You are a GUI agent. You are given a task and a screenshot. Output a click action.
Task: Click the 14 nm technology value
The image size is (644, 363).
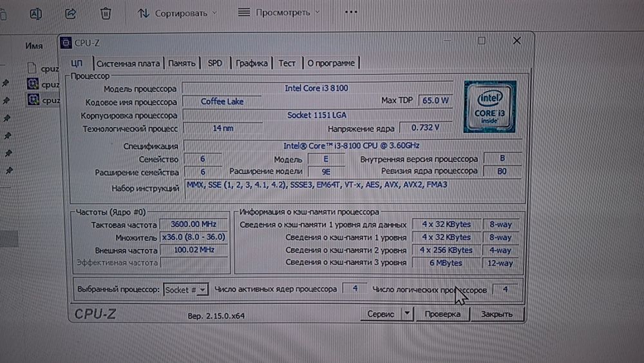pyautogui.click(x=223, y=128)
